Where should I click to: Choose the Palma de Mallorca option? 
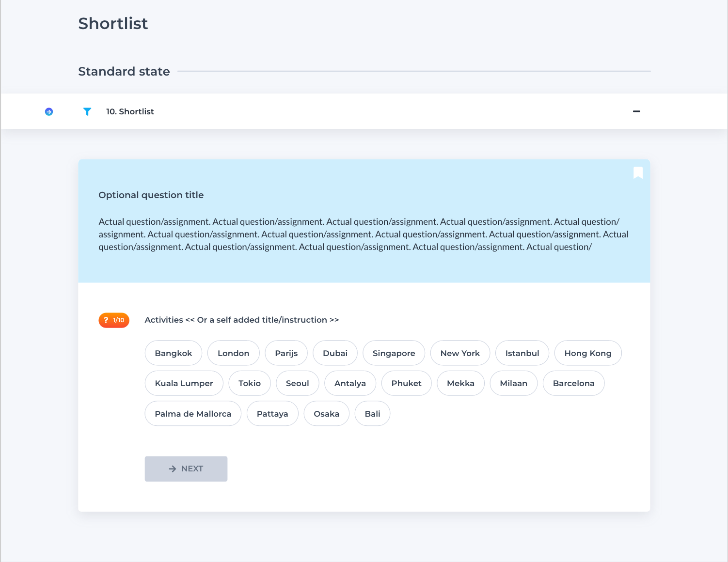tap(193, 414)
